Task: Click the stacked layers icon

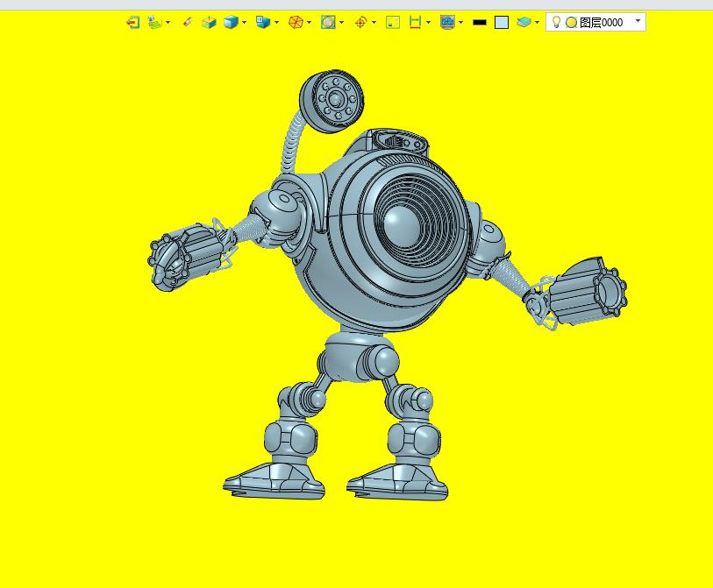Action: tap(524, 22)
